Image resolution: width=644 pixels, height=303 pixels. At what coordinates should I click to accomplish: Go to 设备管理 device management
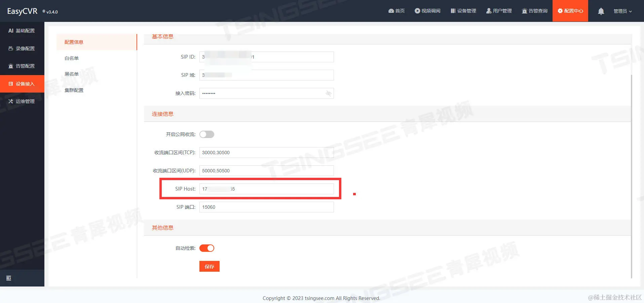pyautogui.click(x=463, y=11)
